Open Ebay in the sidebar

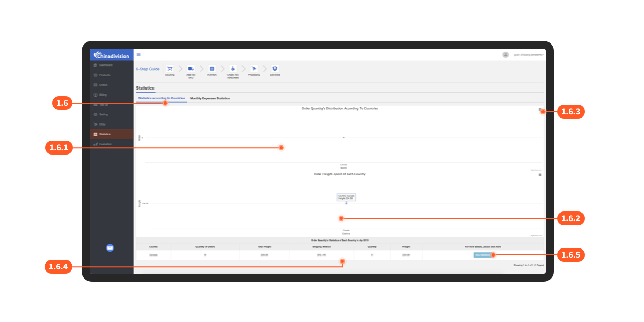pyautogui.click(x=111, y=124)
